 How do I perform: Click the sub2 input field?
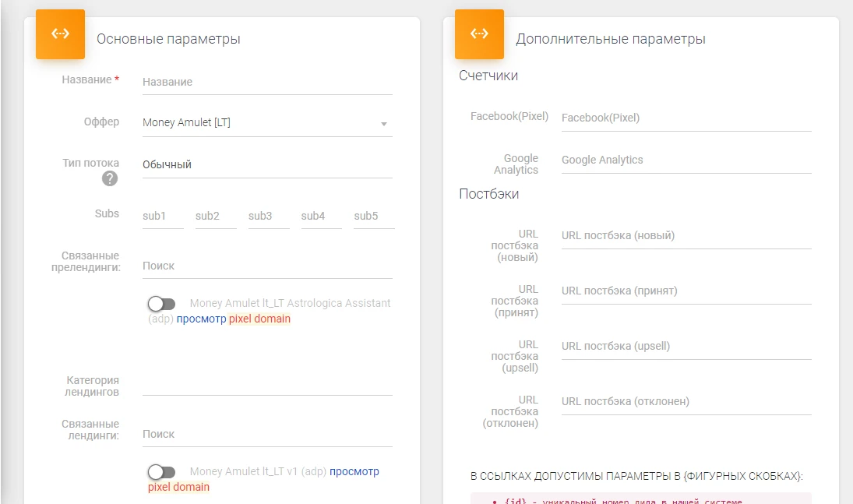pos(216,217)
